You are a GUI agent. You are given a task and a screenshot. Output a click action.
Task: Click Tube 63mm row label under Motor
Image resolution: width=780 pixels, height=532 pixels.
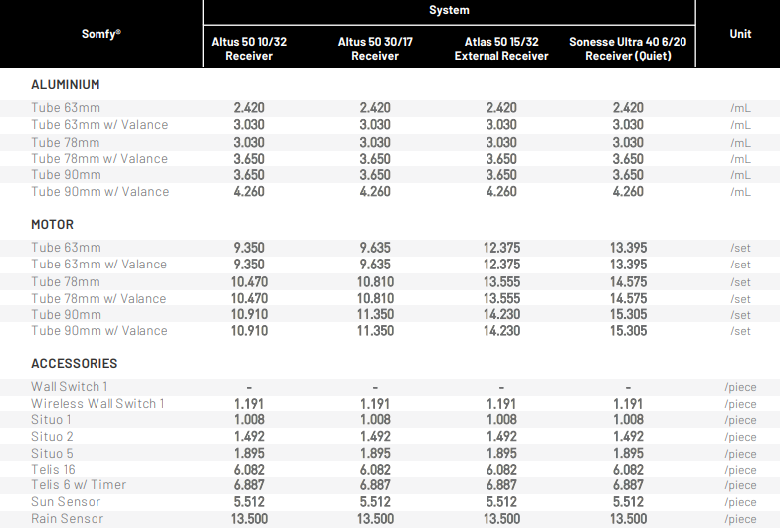(x=66, y=247)
